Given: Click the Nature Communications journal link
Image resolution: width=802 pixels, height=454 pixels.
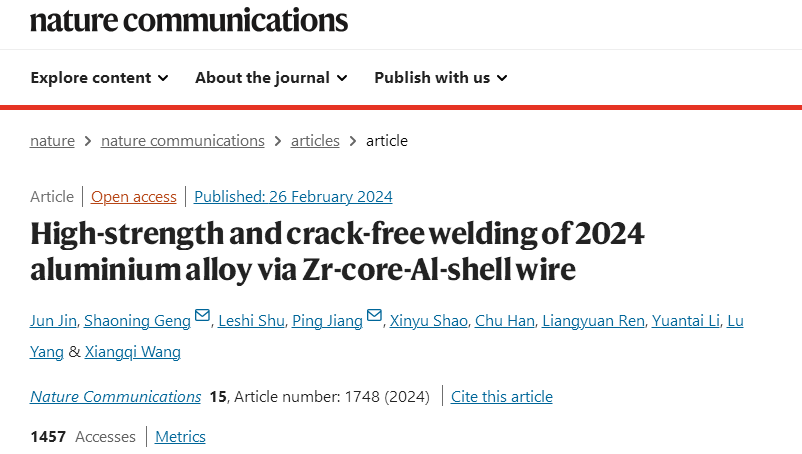Looking at the screenshot, I should click(115, 397).
